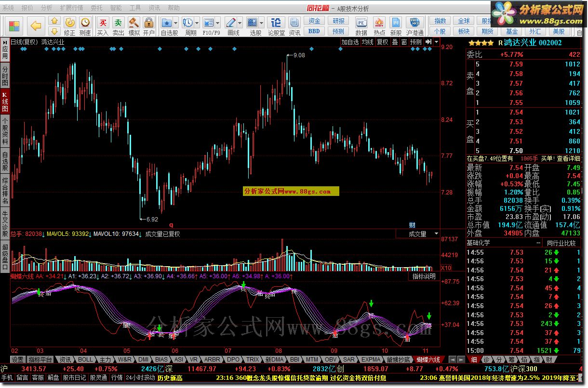The height and width of the screenshot is (388, 588).
Task: Switch to the 综合排名 side tab
Action: [5, 191]
